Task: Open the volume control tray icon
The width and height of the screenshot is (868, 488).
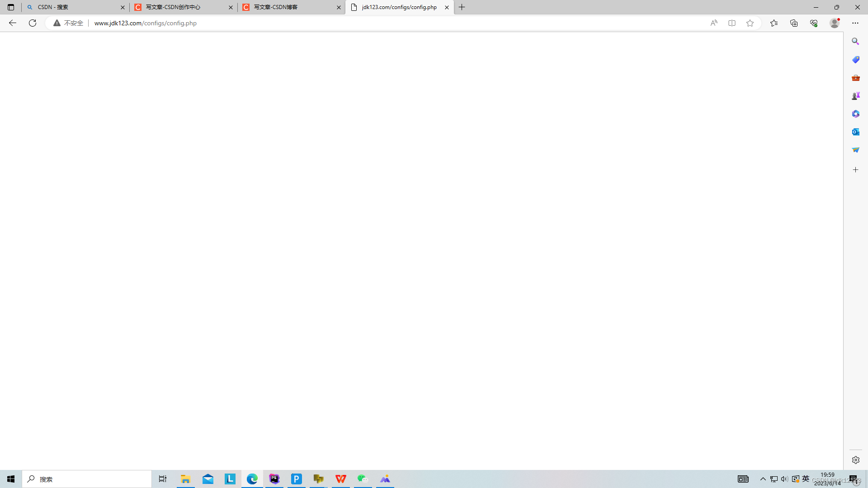Action: click(784, 479)
